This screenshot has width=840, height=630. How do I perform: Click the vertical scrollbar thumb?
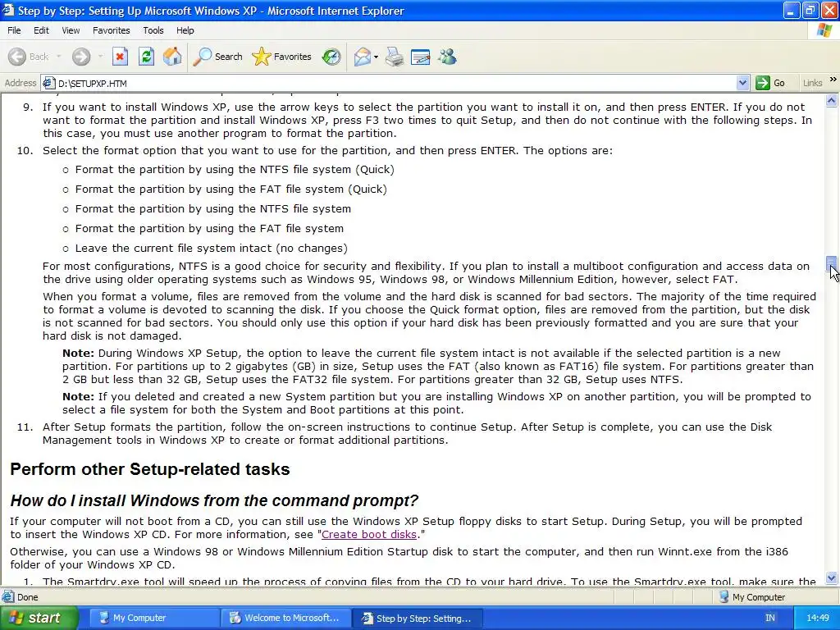tap(832, 265)
